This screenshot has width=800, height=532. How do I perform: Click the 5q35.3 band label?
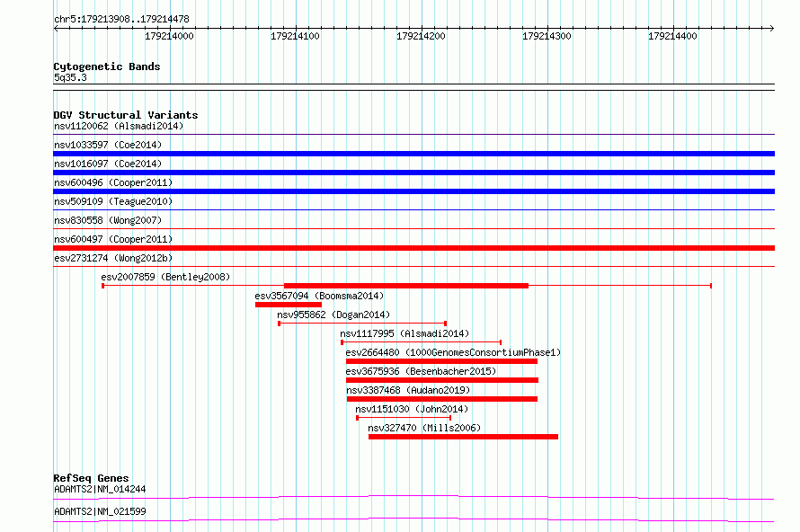(x=70, y=77)
